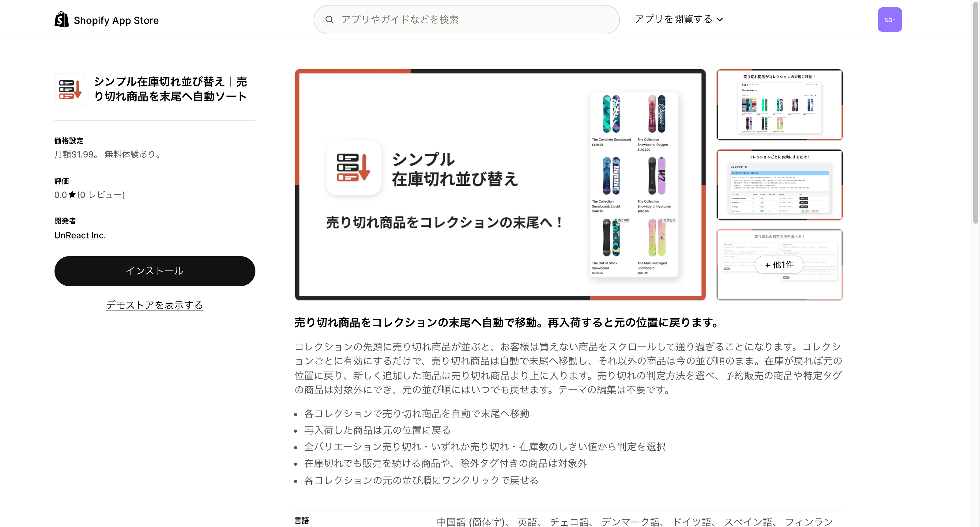The height and width of the screenshot is (527, 980).
Task: Click the app icon beside the title
Action: pyautogui.click(x=70, y=89)
